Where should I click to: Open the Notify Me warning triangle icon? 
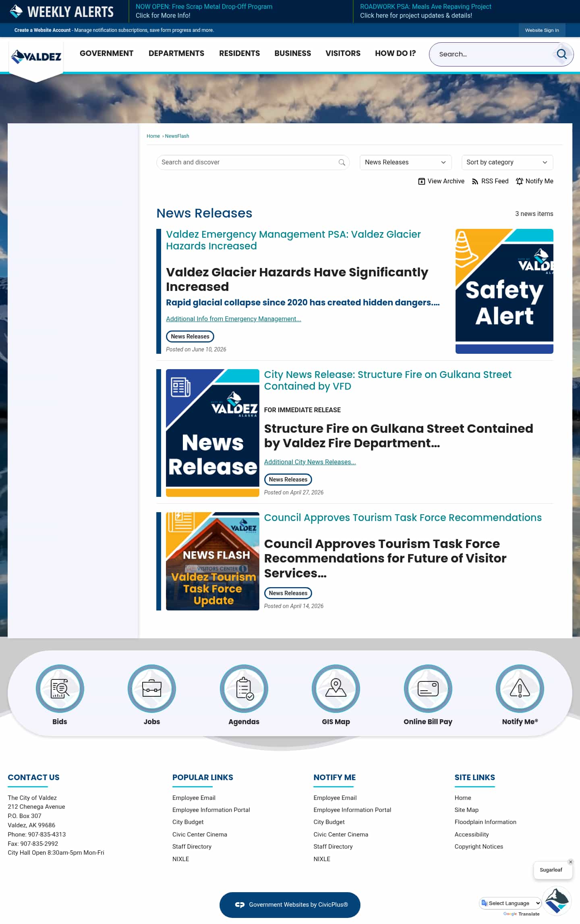tap(520, 688)
